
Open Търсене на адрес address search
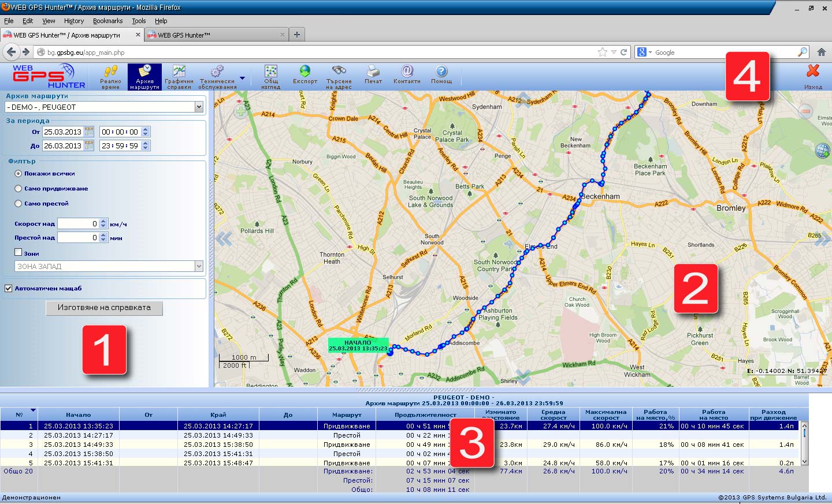[339, 77]
